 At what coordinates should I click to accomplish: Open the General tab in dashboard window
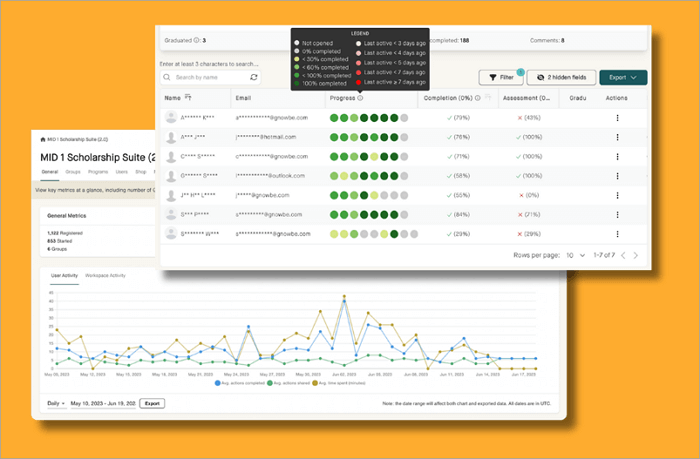50,172
